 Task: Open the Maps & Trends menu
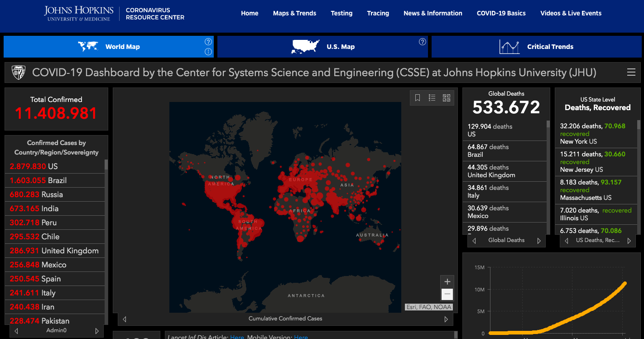point(294,13)
